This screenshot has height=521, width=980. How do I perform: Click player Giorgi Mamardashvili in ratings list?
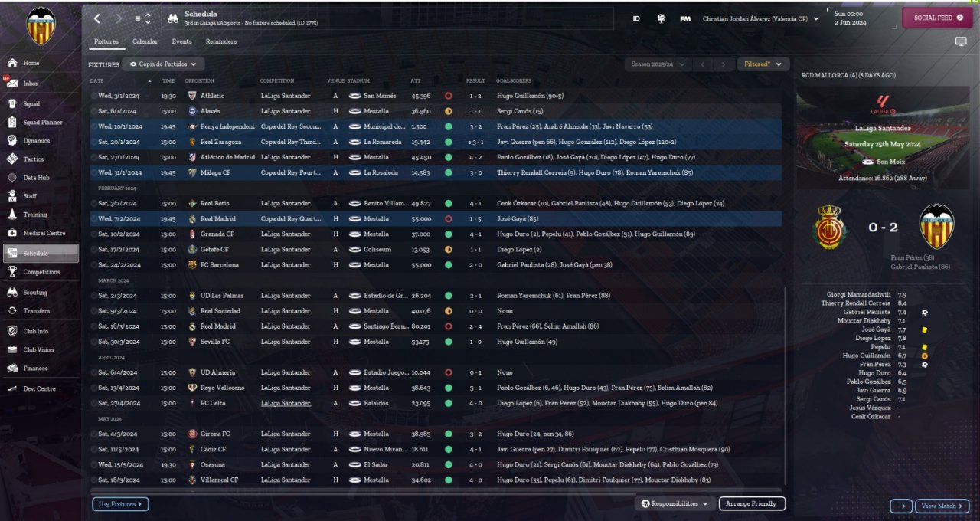(x=858, y=294)
